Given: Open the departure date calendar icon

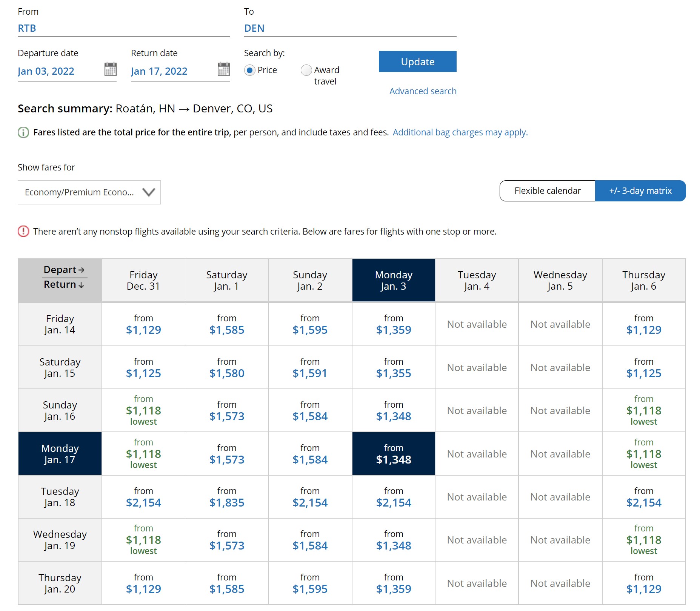Looking at the screenshot, I should (110, 69).
